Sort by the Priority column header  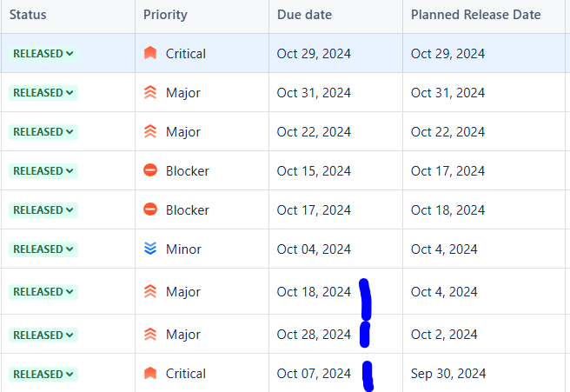point(165,15)
